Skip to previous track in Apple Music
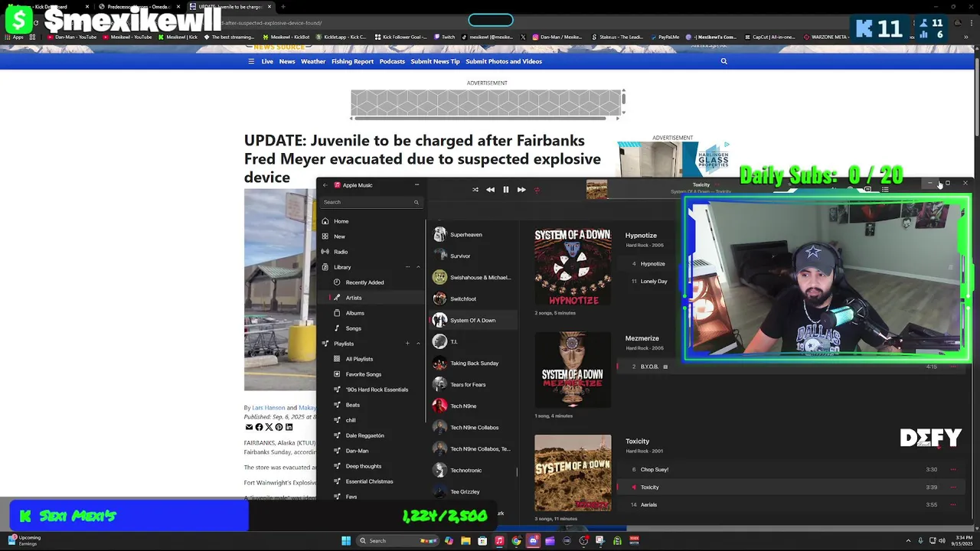 pos(490,190)
